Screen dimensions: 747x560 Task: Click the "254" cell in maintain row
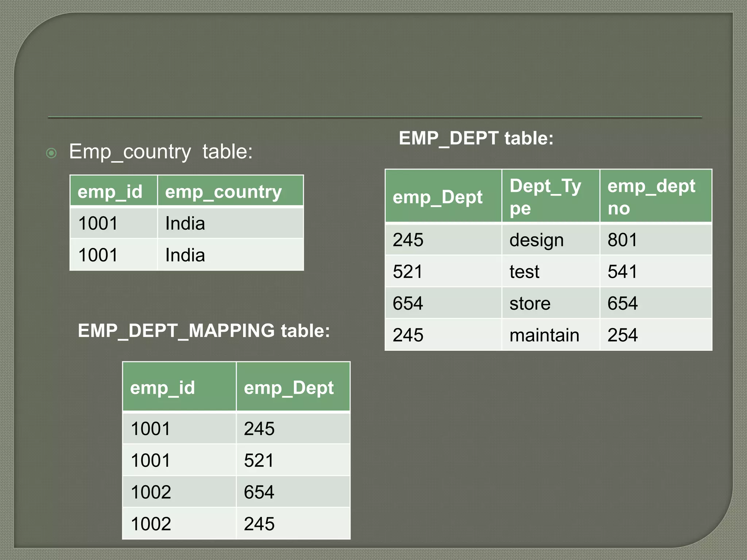pos(656,335)
